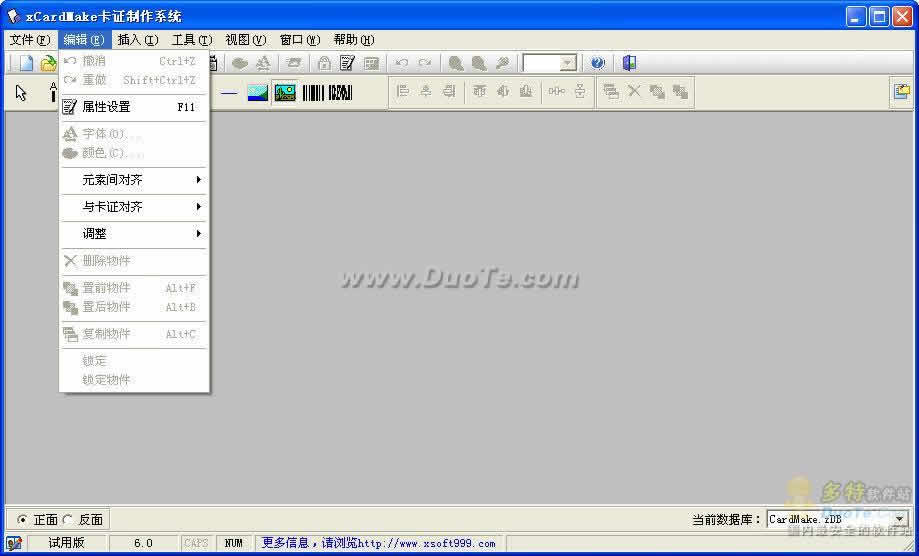Click the 试用版 status bar text

[x=66, y=544]
